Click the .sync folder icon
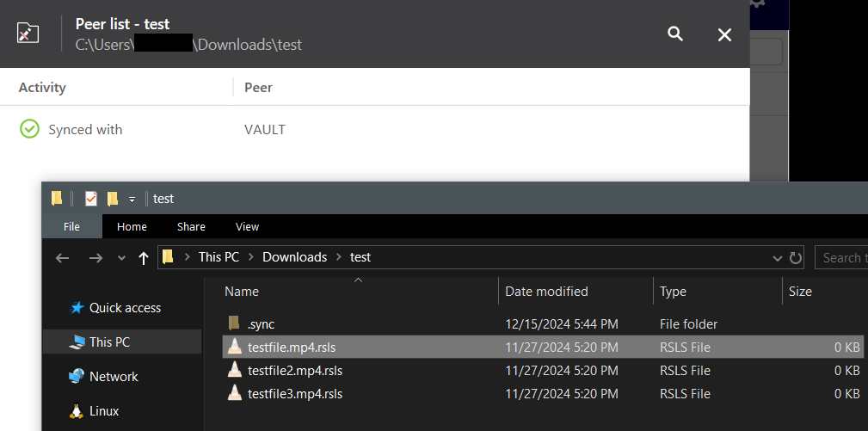The height and width of the screenshot is (431, 868). (x=235, y=323)
